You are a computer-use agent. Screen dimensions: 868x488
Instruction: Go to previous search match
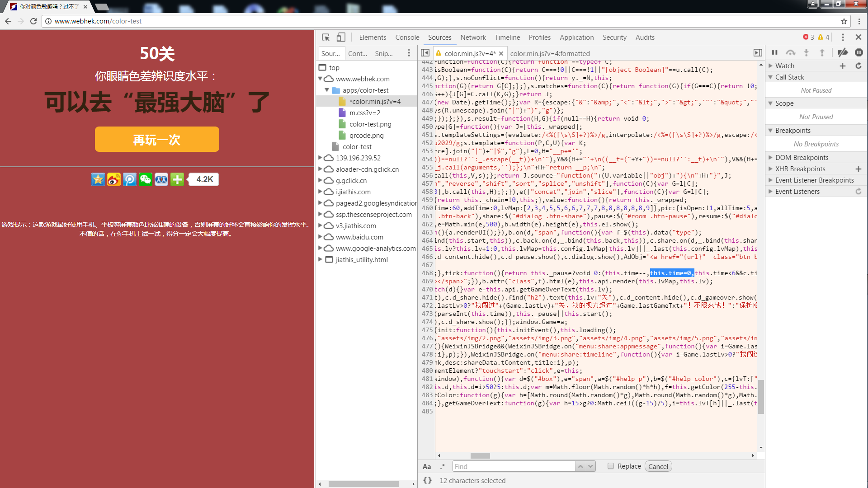coord(580,466)
